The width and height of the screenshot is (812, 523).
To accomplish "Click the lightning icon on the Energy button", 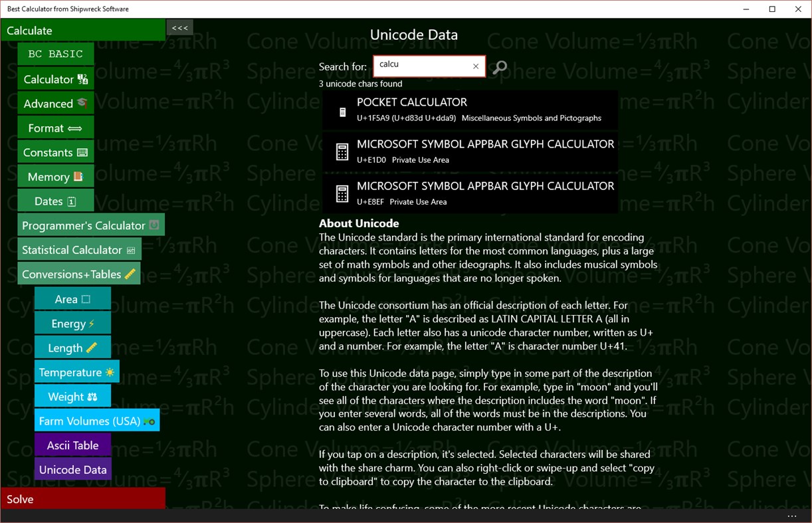I will pyautogui.click(x=90, y=323).
